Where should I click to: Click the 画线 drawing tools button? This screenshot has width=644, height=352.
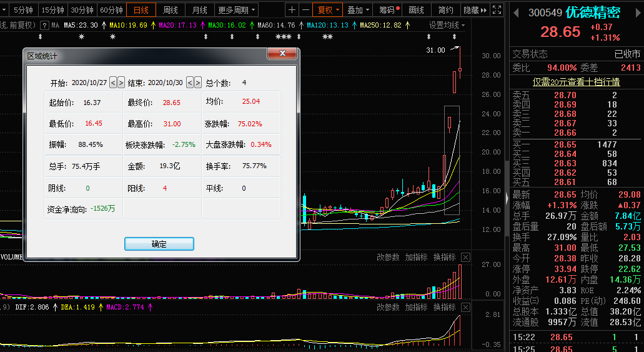point(416,10)
